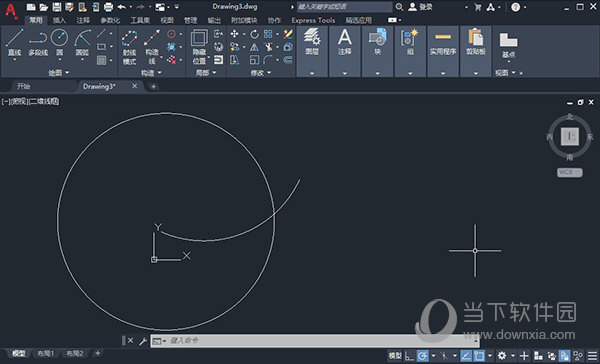Click the Erase tool in Modify panel
The height and width of the screenshot is (364, 600).
288,34
